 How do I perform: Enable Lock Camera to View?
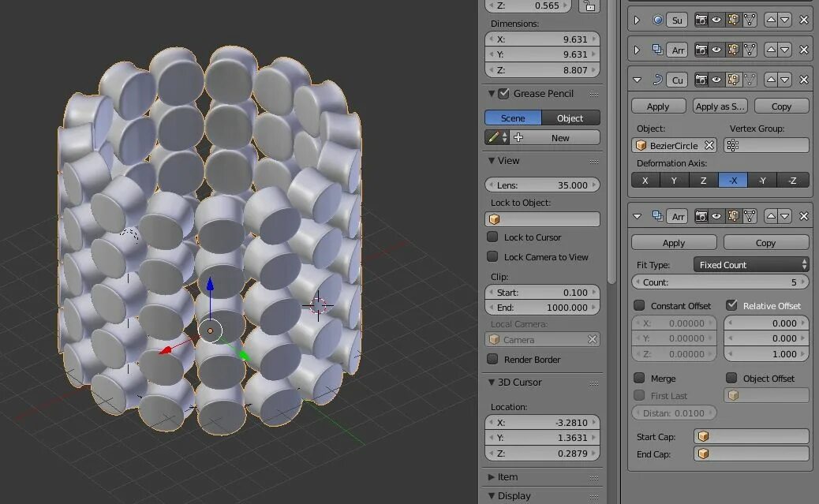(x=492, y=256)
